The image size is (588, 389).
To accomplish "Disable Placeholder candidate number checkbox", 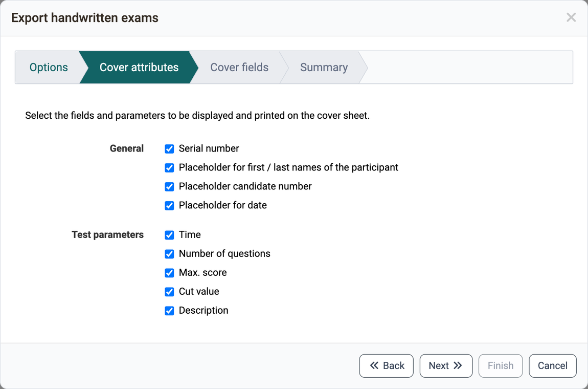I will click(170, 187).
